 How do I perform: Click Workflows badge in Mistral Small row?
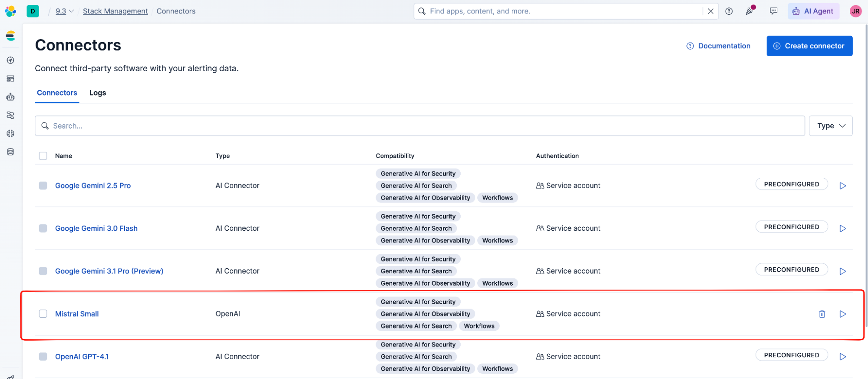[x=479, y=326]
